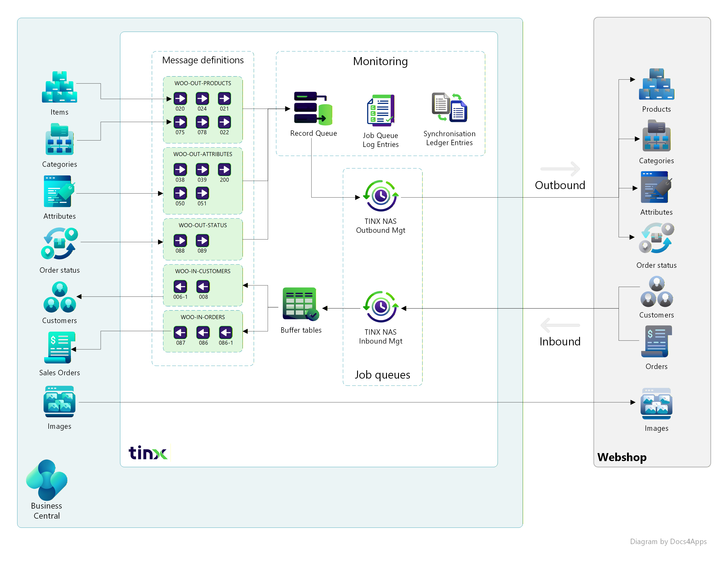Select the Job Queue Log Entries icon
Viewport: 728px width, 563px height.
381,110
